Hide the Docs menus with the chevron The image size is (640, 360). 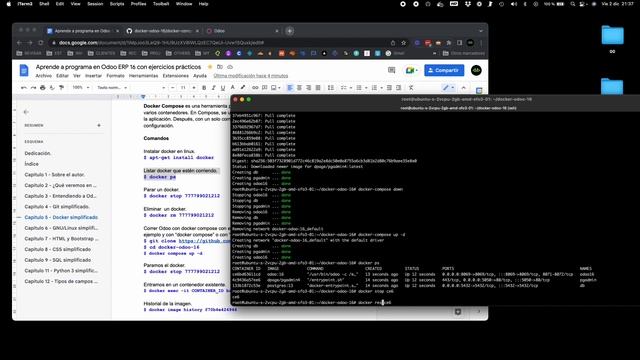coord(464,88)
